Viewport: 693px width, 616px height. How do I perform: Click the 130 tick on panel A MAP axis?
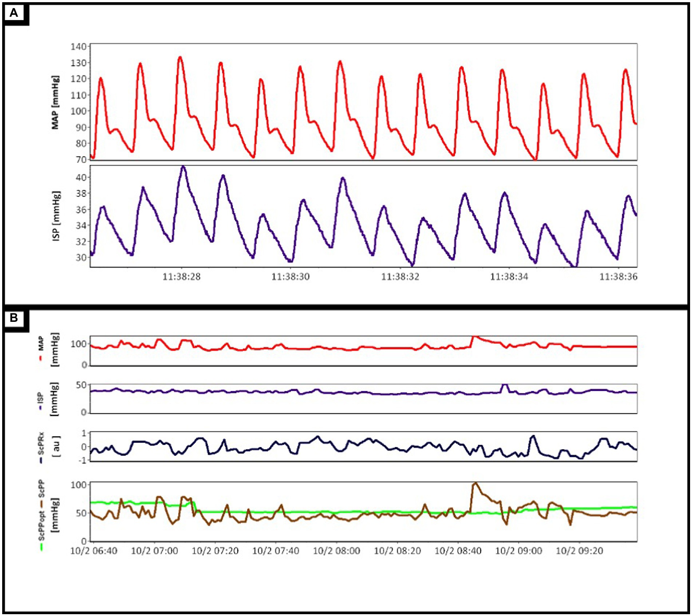79,63
